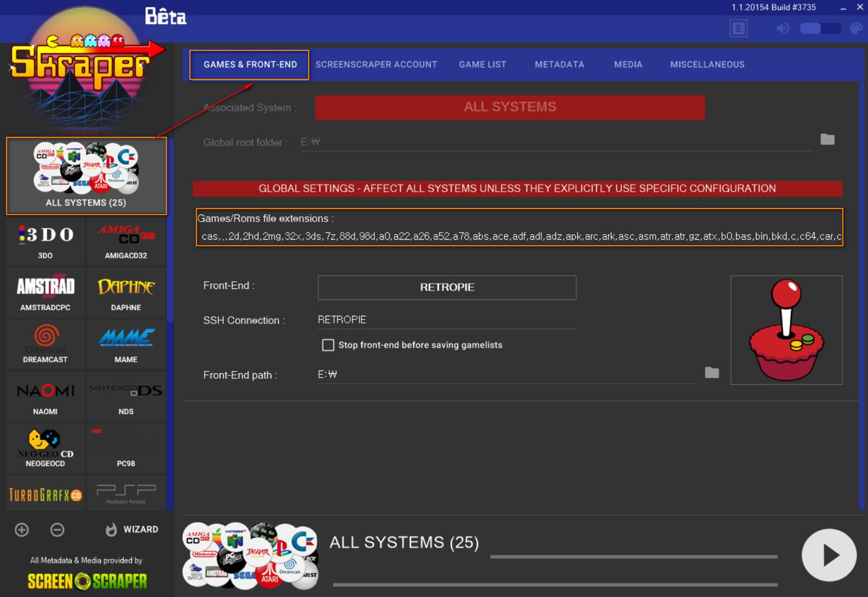Open the E language icon in header
Image resolution: width=868 pixels, height=597 pixels.
tap(739, 28)
